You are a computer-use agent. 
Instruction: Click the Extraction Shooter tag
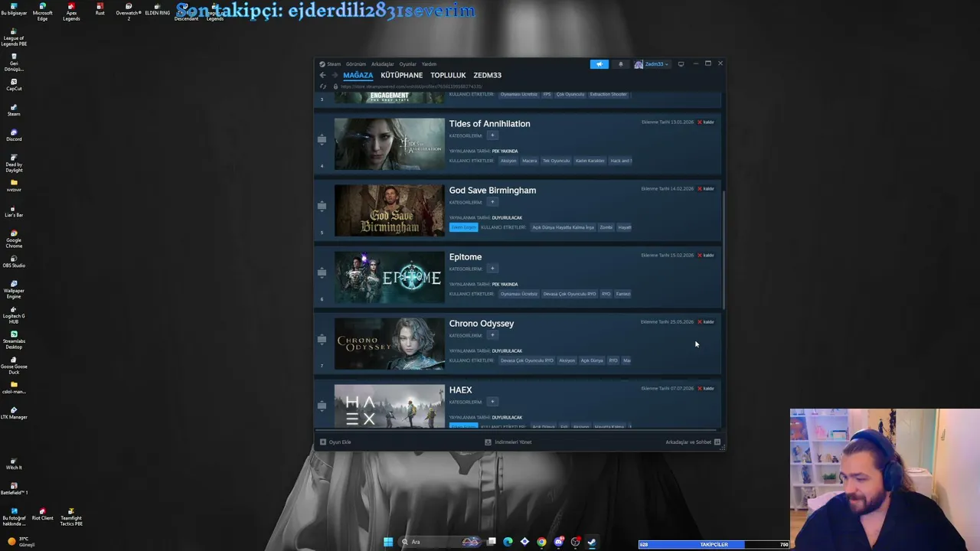coord(609,94)
